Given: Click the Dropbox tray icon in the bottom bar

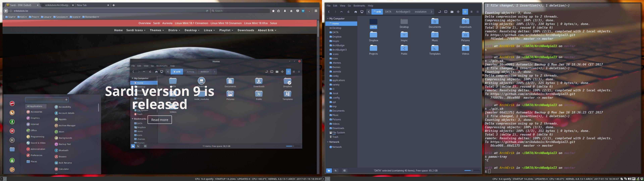Looking at the screenshot, I should (642, 179).
